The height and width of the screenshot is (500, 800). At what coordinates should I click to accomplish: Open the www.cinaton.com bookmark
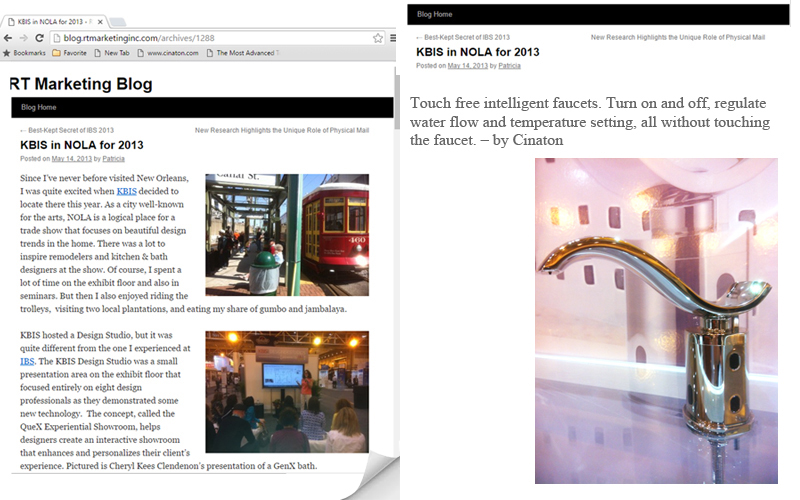167,53
